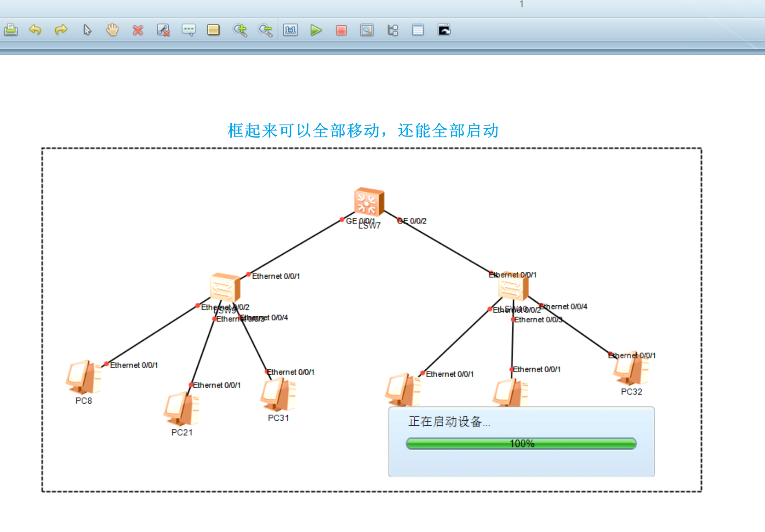Select the PC21 computer
This screenshot has width=765, height=532.
tap(182, 409)
